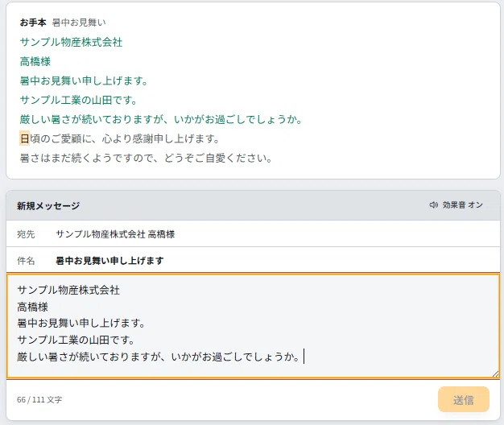
Task: Click sample line 日頃のご愛顧に、心より感謝申し上げます。
Action: point(120,138)
